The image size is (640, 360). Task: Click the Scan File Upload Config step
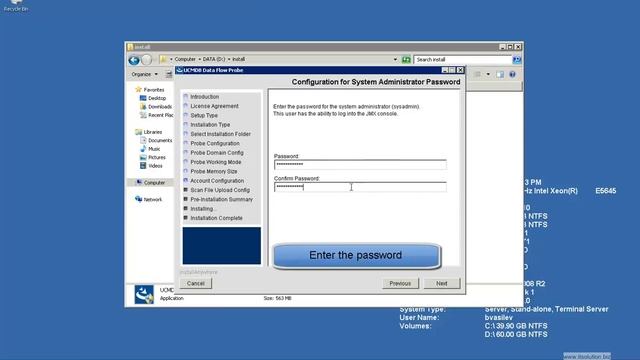coord(220,190)
